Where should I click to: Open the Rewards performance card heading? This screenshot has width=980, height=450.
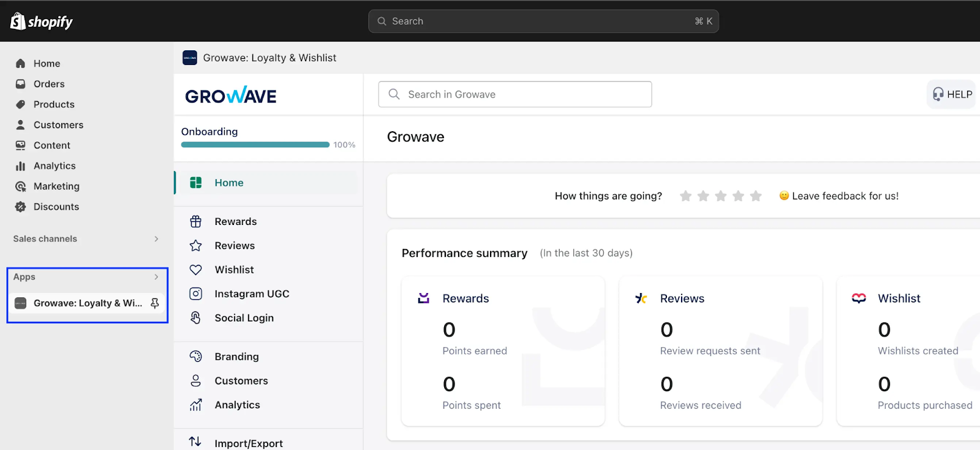[x=466, y=299]
